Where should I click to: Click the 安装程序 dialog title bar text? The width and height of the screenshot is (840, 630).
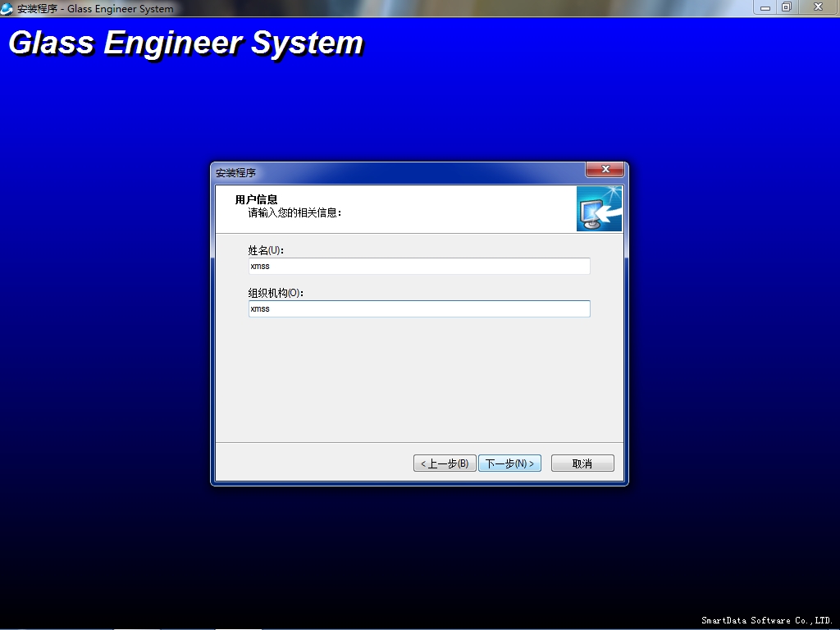(x=235, y=173)
